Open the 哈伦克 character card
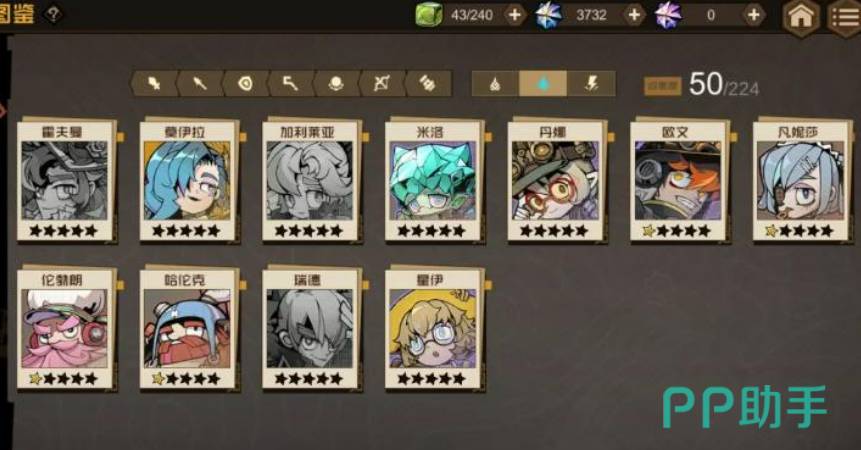The image size is (861, 450). pyautogui.click(x=188, y=329)
